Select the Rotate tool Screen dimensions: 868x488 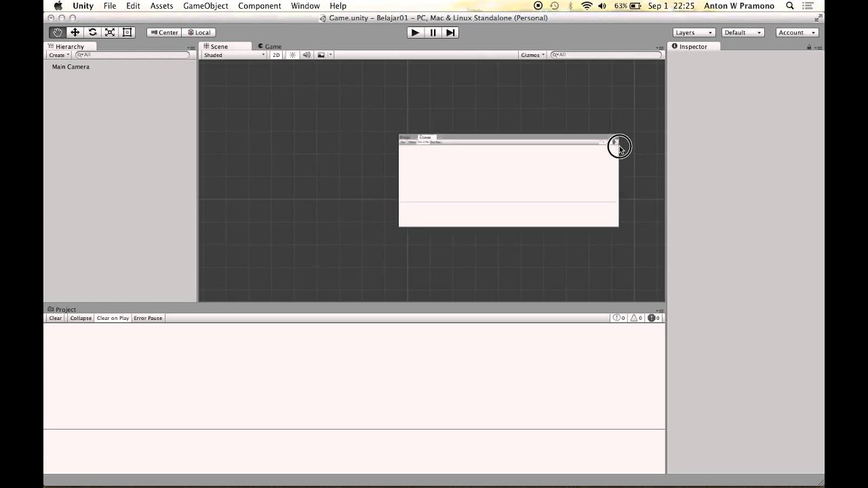click(93, 33)
